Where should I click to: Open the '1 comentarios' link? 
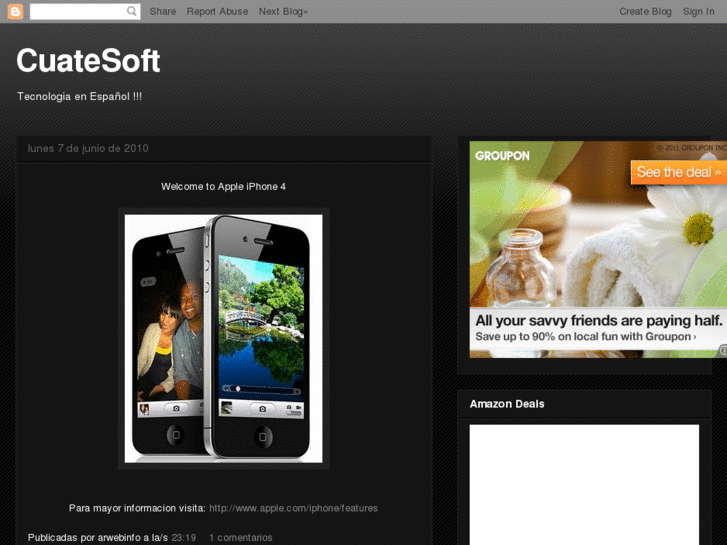coord(241,538)
